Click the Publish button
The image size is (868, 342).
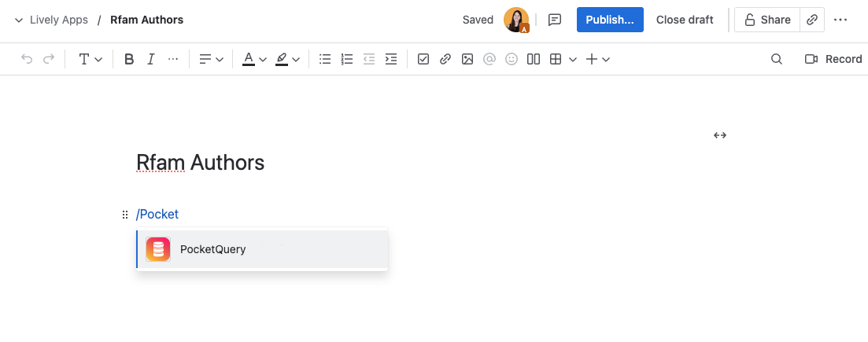(610, 20)
